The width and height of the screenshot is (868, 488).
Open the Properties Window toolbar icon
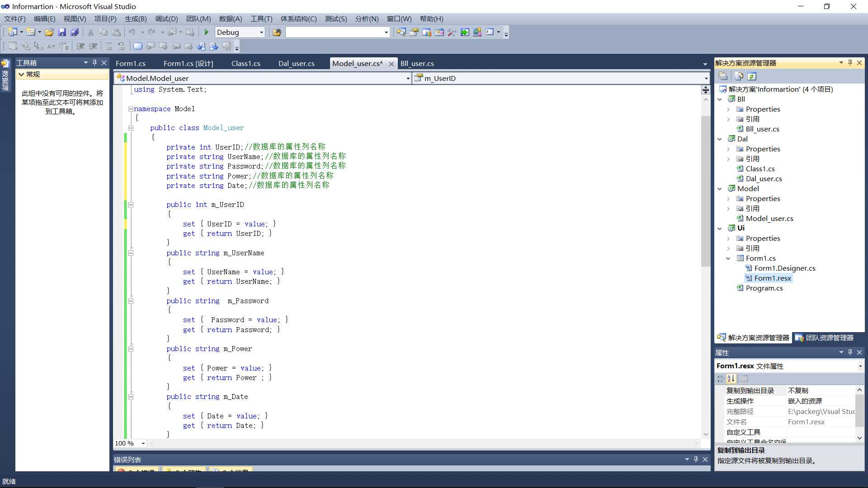tap(414, 32)
